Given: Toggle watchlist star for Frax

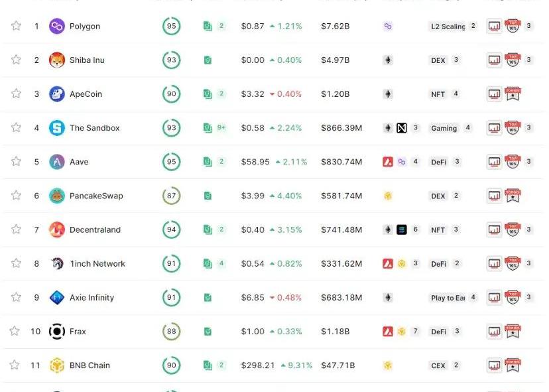Looking at the screenshot, I should pyautogui.click(x=16, y=331).
